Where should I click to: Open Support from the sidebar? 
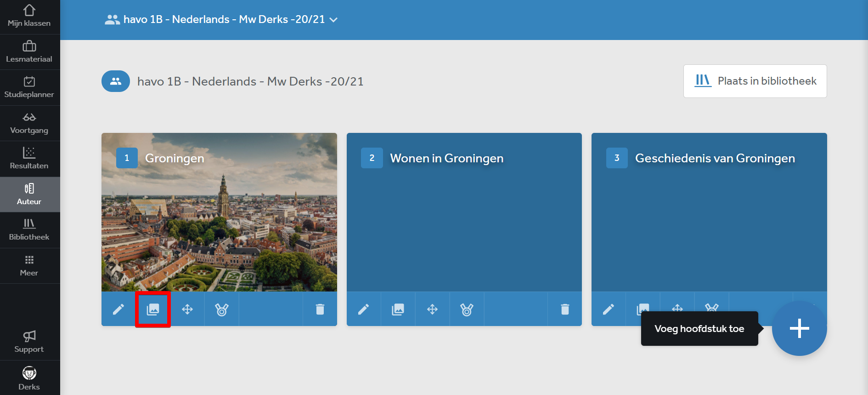point(29,342)
